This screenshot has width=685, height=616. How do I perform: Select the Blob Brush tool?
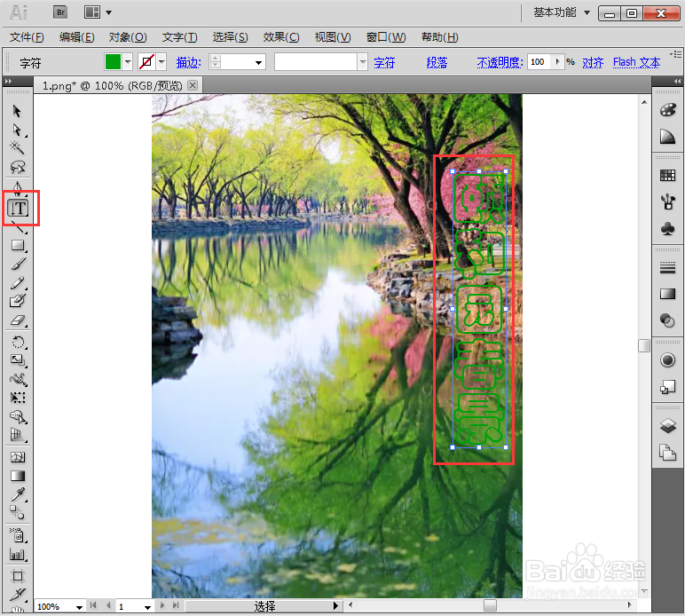(18, 301)
